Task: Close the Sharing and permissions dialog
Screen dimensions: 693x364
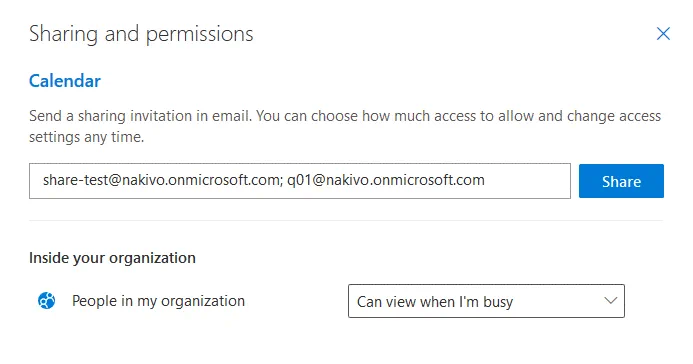Action: 663,34
